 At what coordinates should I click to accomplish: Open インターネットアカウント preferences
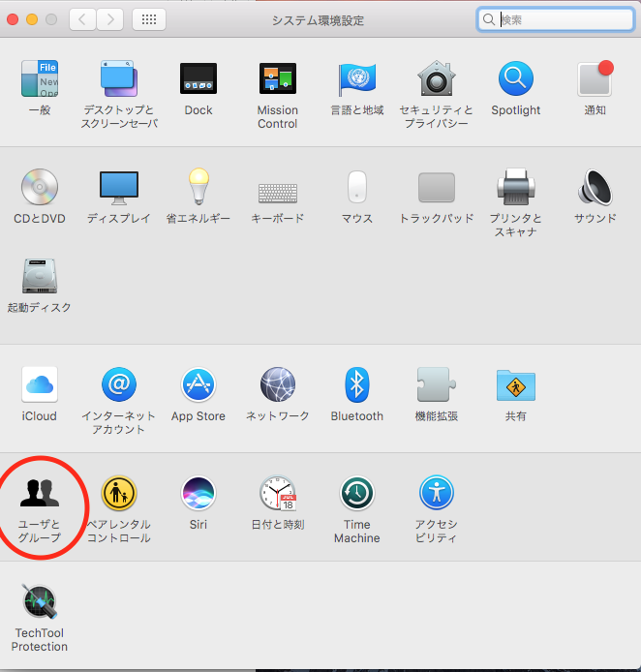[x=119, y=384]
